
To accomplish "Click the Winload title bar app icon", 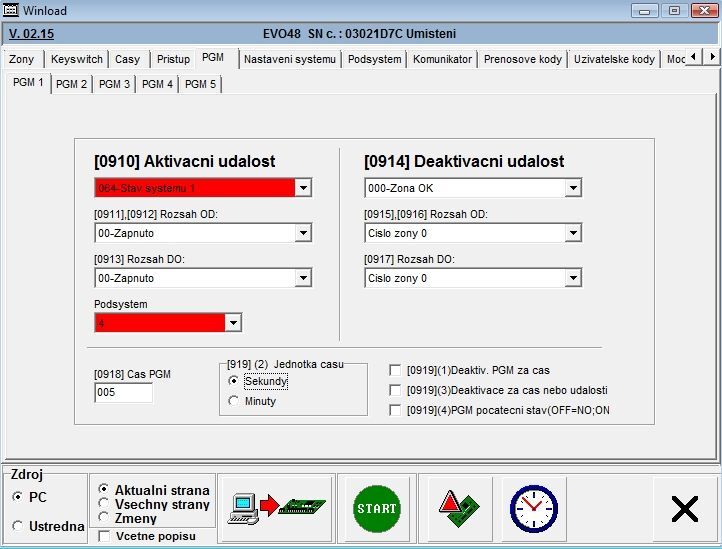I will [13, 10].
